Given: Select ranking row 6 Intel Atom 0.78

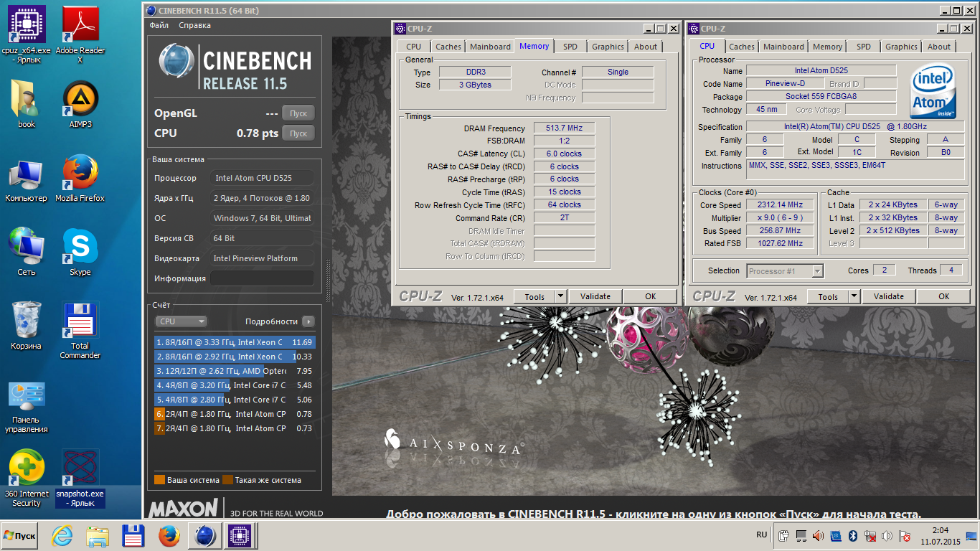Looking at the screenshot, I should (235, 414).
